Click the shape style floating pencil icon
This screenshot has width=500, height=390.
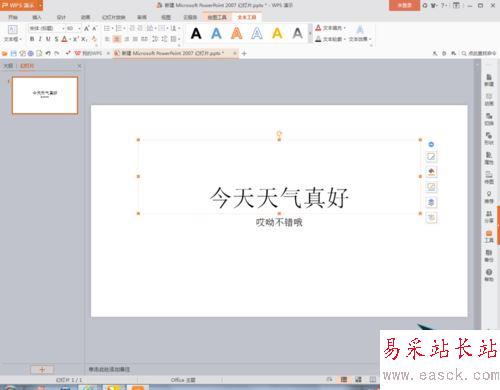[x=431, y=157]
